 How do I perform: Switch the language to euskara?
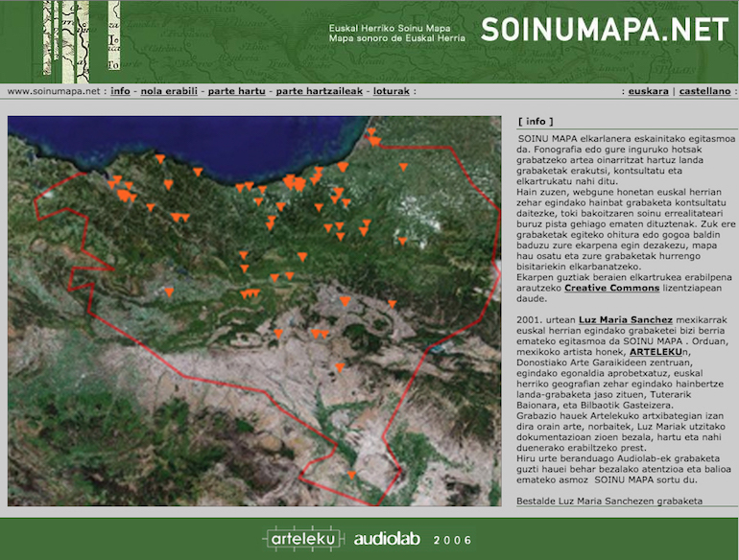click(x=648, y=92)
